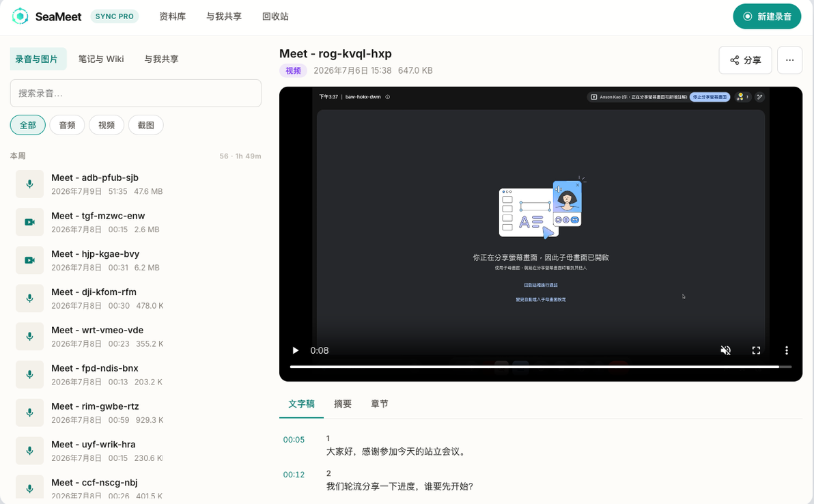Image resolution: width=814 pixels, height=504 pixels.
Task: Open recording Meet - ccf-nscg-nbj
Action: click(135, 486)
